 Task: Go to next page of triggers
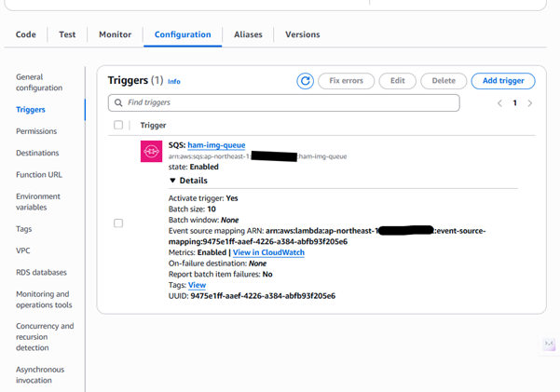[529, 103]
